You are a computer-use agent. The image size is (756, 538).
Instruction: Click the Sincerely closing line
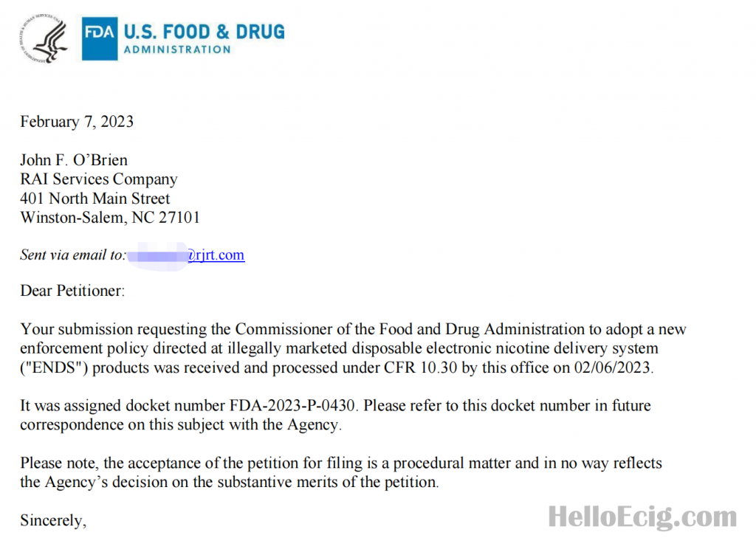[53, 520]
